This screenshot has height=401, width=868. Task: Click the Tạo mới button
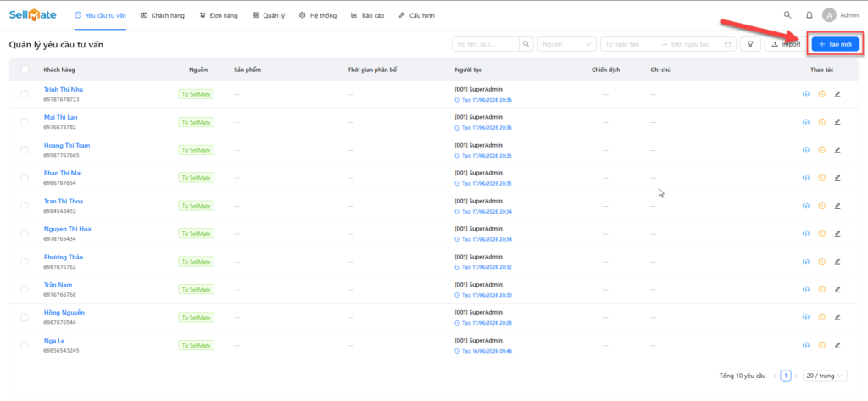coord(835,44)
